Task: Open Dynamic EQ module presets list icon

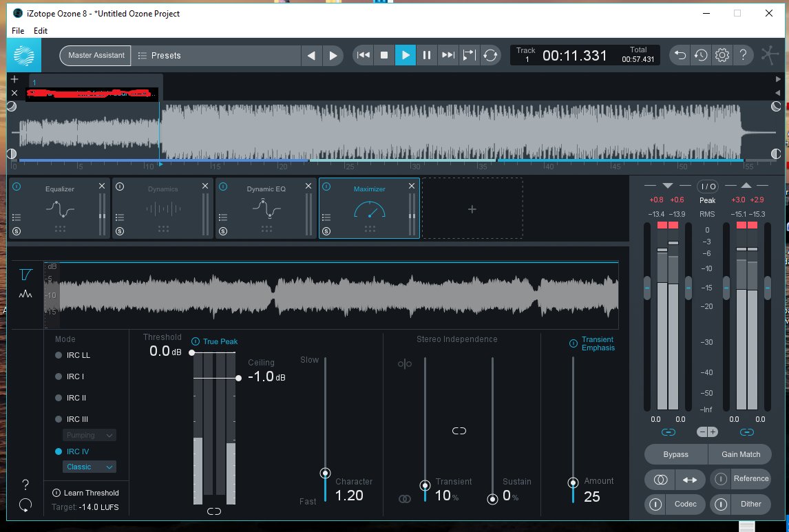Action: coord(223,217)
